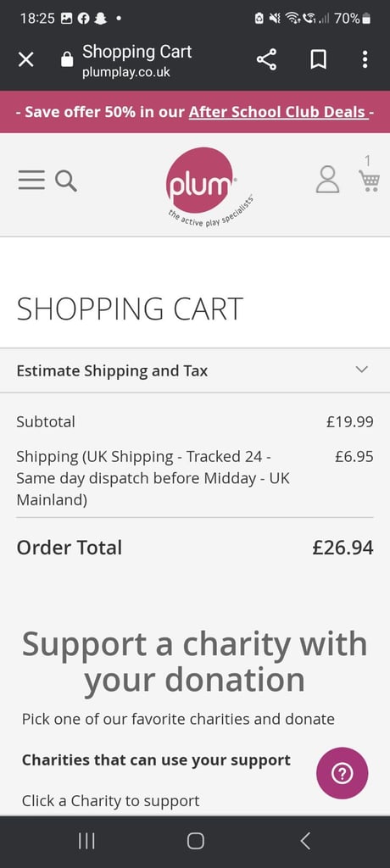The width and height of the screenshot is (390, 868).
Task: Expand Estimate Shipping and Tax chevron
Action: coord(362,370)
